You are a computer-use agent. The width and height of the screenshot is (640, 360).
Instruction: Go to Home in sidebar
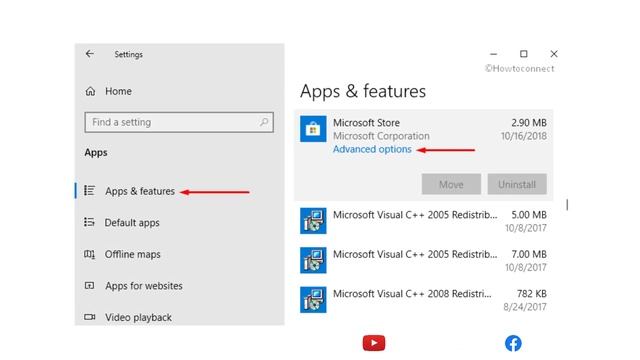[x=118, y=91]
